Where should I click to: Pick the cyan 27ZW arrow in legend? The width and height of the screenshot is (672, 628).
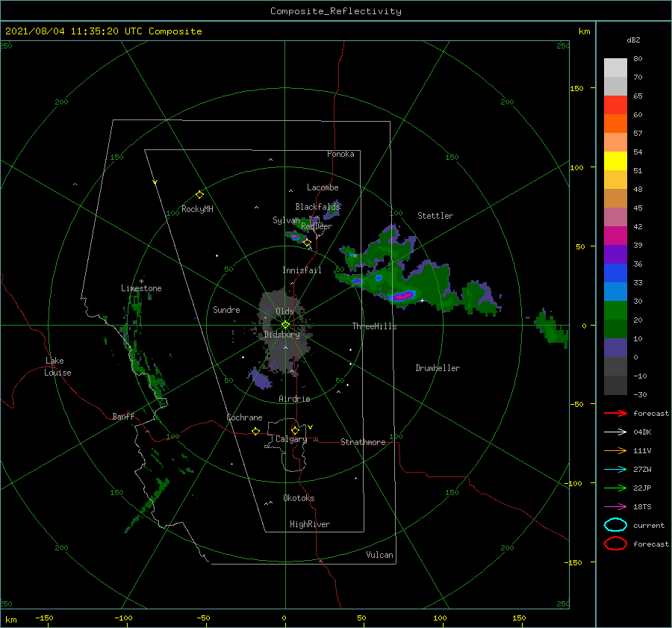615,469
